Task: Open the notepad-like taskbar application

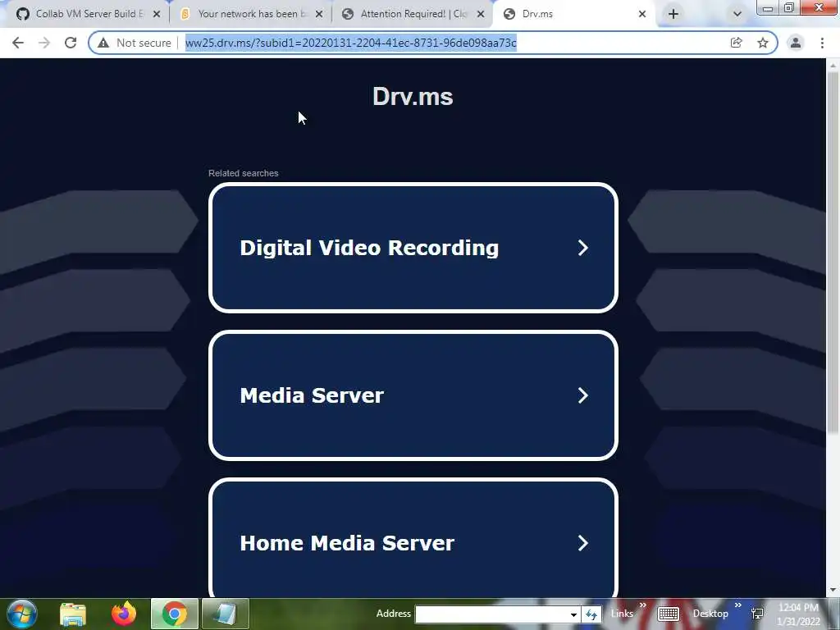Action: pos(225,614)
